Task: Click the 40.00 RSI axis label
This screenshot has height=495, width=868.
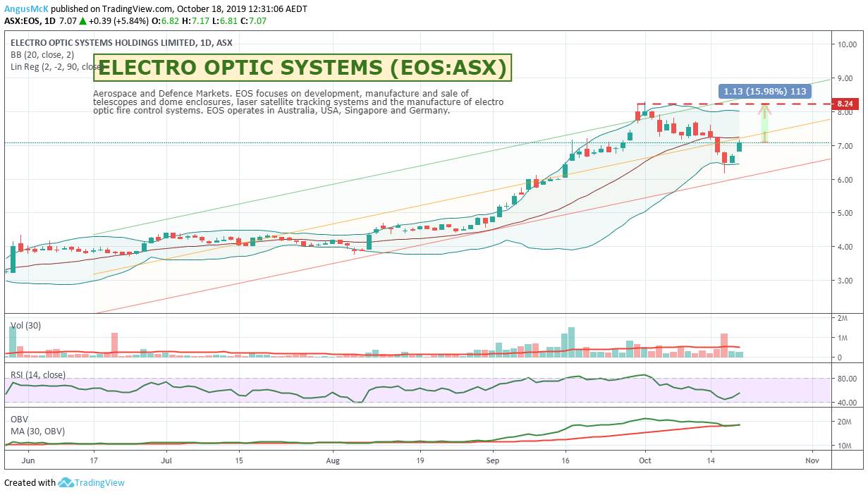Action: (x=846, y=403)
